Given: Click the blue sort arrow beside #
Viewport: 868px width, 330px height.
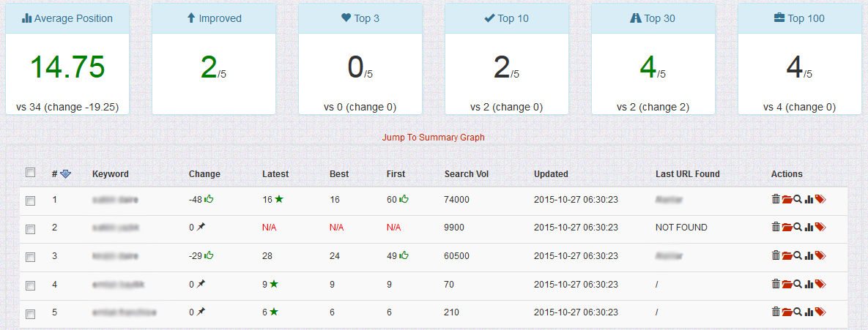Looking at the screenshot, I should pos(66,174).
